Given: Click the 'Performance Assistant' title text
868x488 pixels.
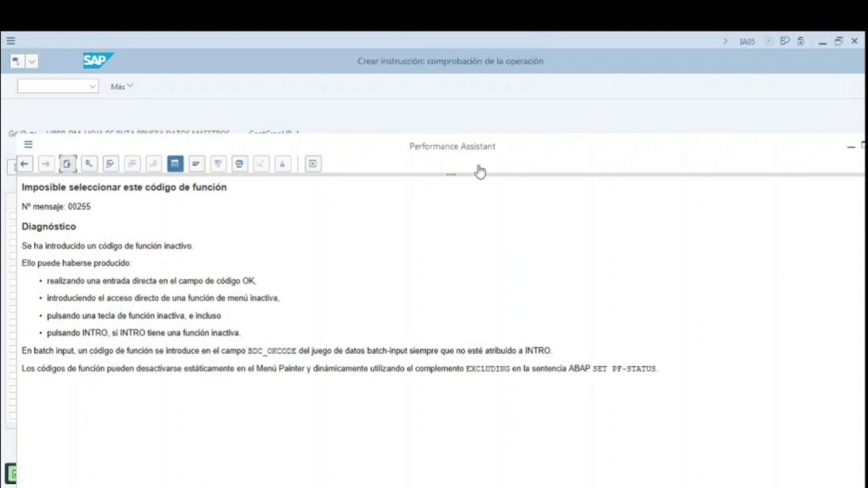Looking at the screenshot, I should (x=452, y=146).
